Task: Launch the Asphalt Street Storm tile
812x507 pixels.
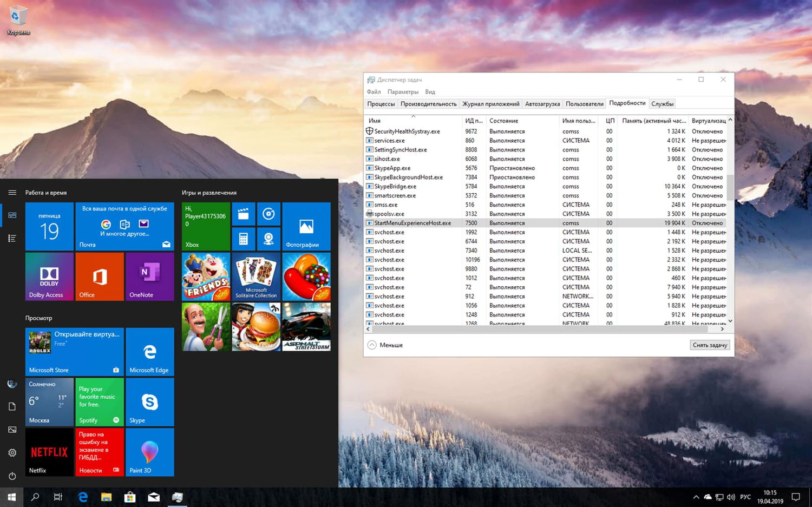Action: 306,327
